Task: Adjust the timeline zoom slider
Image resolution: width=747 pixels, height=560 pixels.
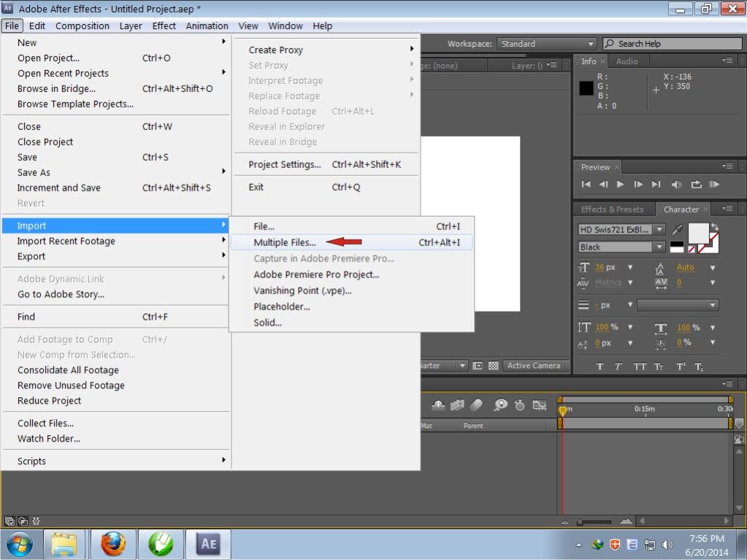Action: [594, 522]
